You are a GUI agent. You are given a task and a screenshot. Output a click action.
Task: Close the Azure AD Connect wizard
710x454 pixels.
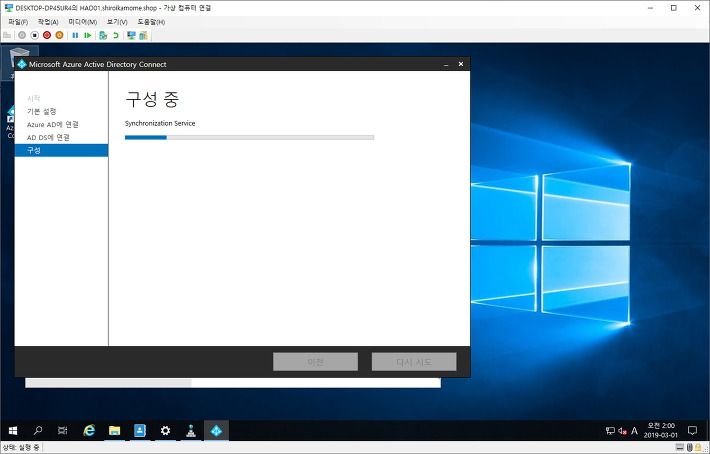pyautogui.click(x=461, y=64)
